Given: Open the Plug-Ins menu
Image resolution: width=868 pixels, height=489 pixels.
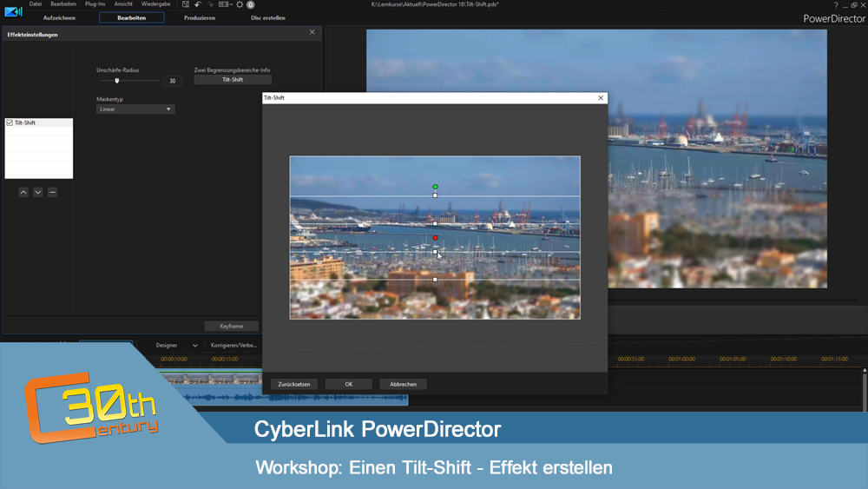Looking at the screenshot, I should point(95,3).
